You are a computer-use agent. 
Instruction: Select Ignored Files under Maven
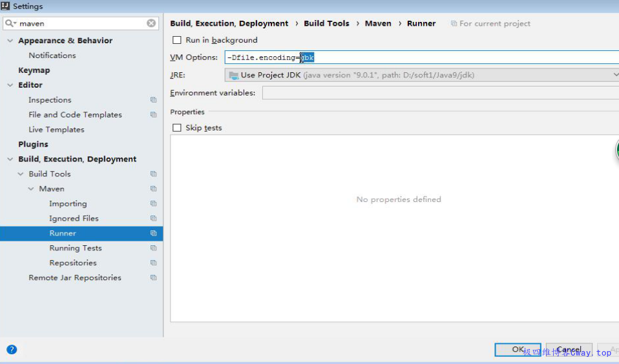point(74,219)
